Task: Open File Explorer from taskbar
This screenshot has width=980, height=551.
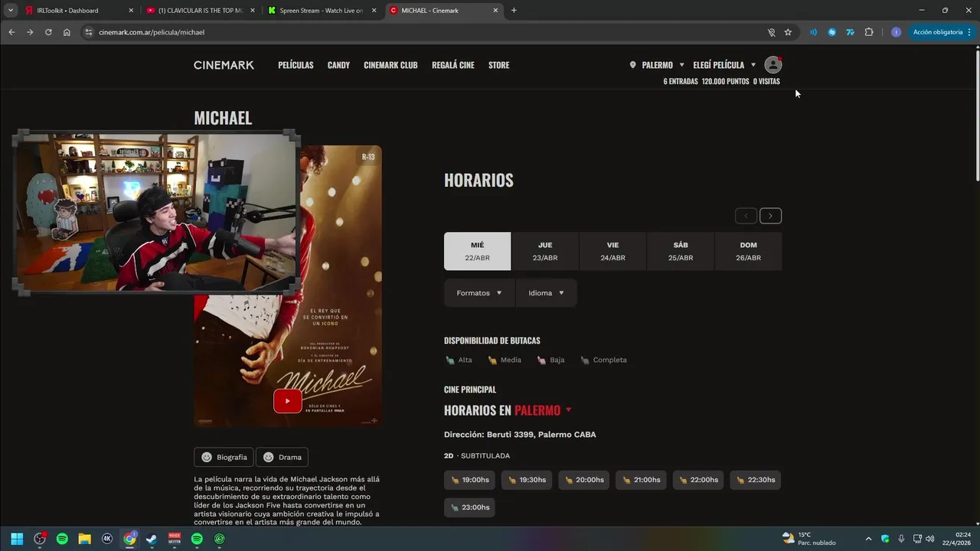Action: tap(85, 539)
